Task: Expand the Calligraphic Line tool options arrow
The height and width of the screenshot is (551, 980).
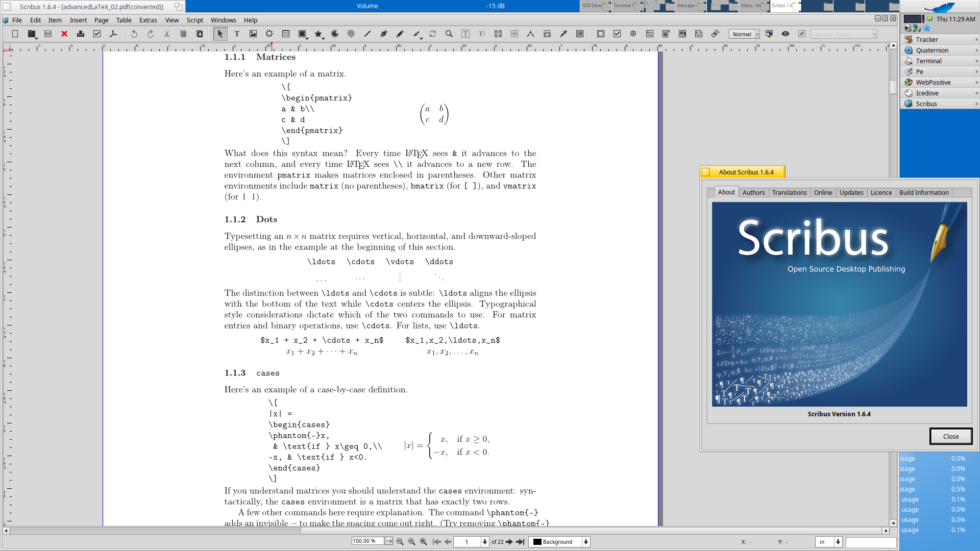Action: (x=422, y=38)
